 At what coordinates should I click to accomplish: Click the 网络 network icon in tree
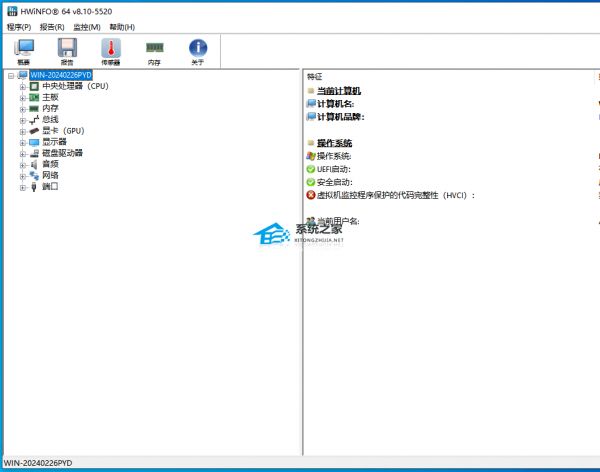click(34, 175)
